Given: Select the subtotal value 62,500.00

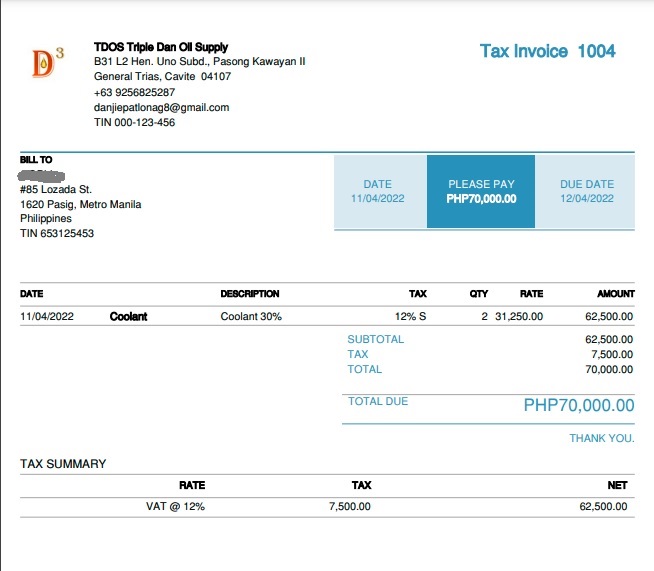Looking at the screenshot, I should click(x=609, y=340).
